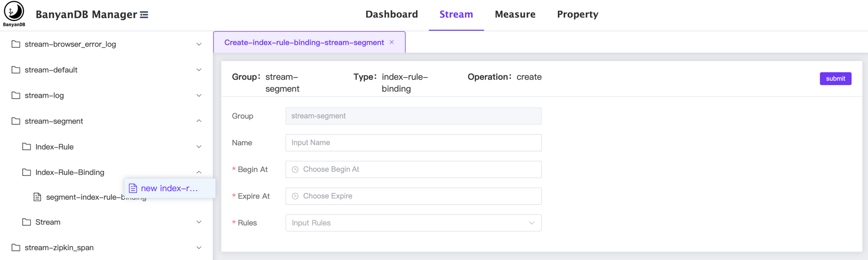Close the Create-index-rule-binding-stream-segment tab
Image resolution: width=868 pixels, height=260 pixels.
[392, 42]
